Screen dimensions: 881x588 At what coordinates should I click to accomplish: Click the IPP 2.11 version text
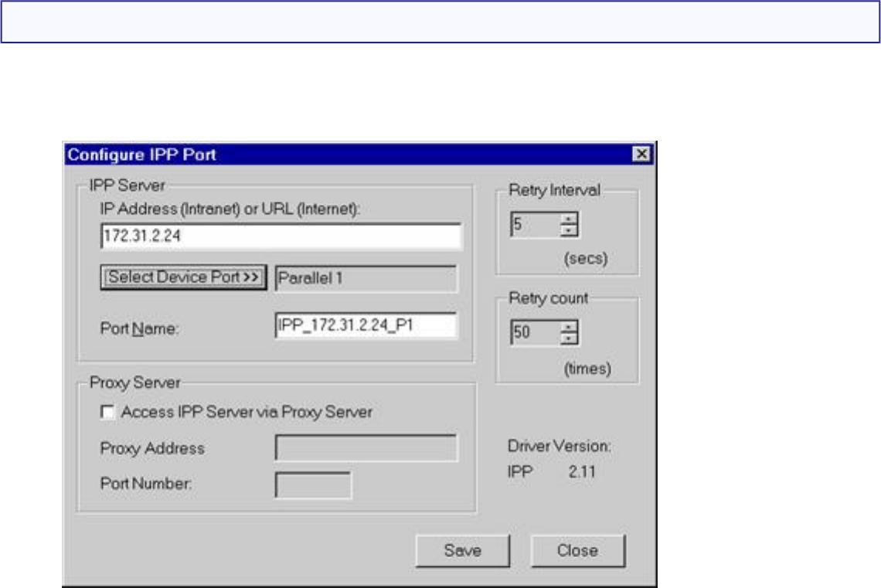[551, 472]
